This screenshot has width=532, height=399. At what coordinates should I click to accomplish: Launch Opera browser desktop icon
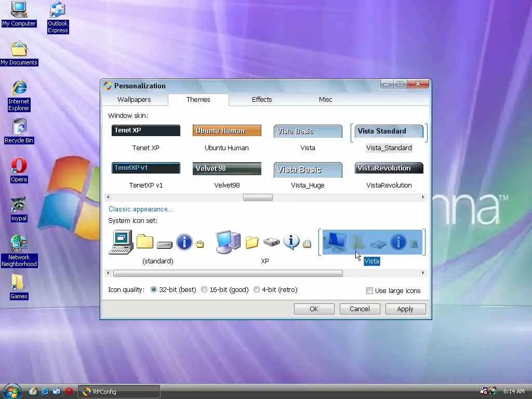click(19, 170)
